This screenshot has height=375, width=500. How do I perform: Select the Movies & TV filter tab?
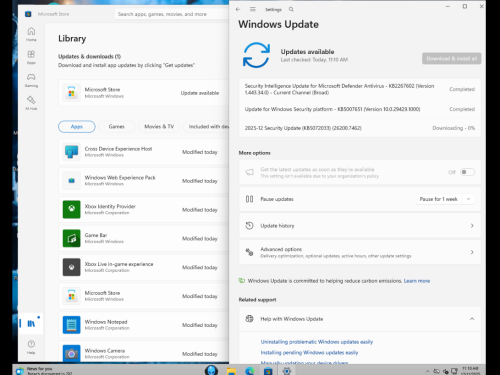pos(159,127)
